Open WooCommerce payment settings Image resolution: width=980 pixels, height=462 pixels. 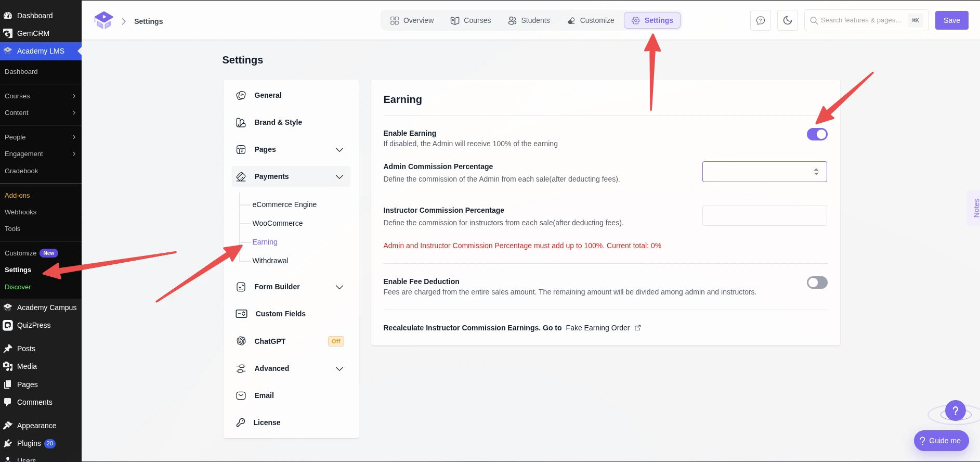point(278,223)
